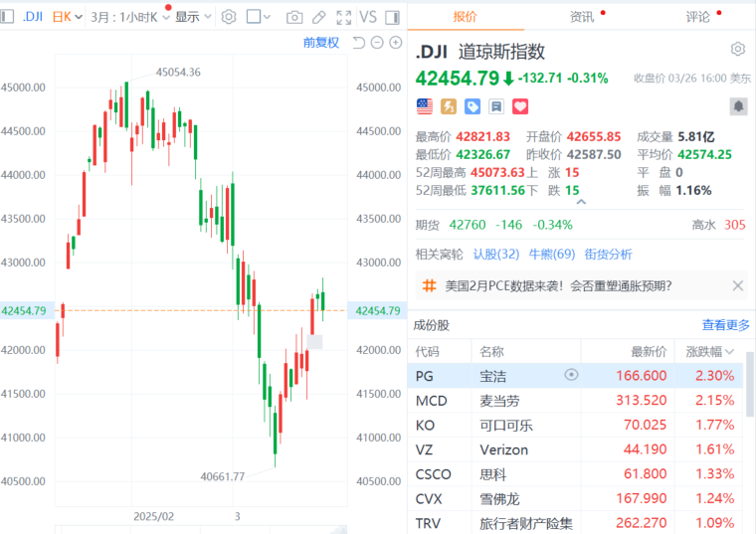The width and height of the screenshot is (756, 534).
Task: Select the CVX 雪佛龙 row
Action: tap(576, 498)
